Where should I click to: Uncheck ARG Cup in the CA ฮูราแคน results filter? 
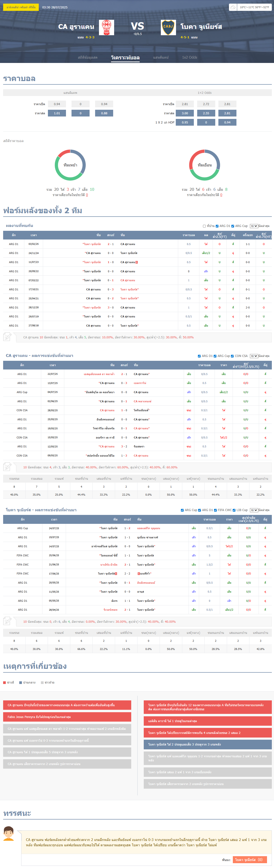click(215, 356)
